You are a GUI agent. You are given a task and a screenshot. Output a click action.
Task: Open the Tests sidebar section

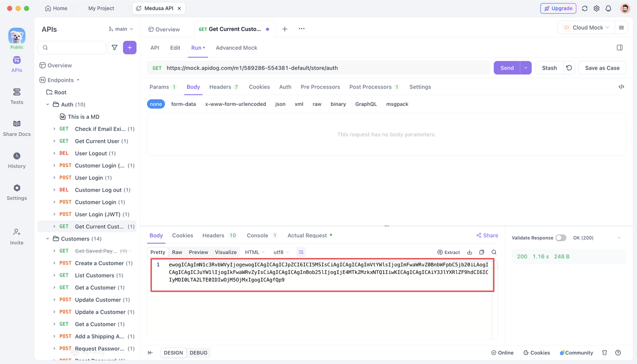click(17, 96)
